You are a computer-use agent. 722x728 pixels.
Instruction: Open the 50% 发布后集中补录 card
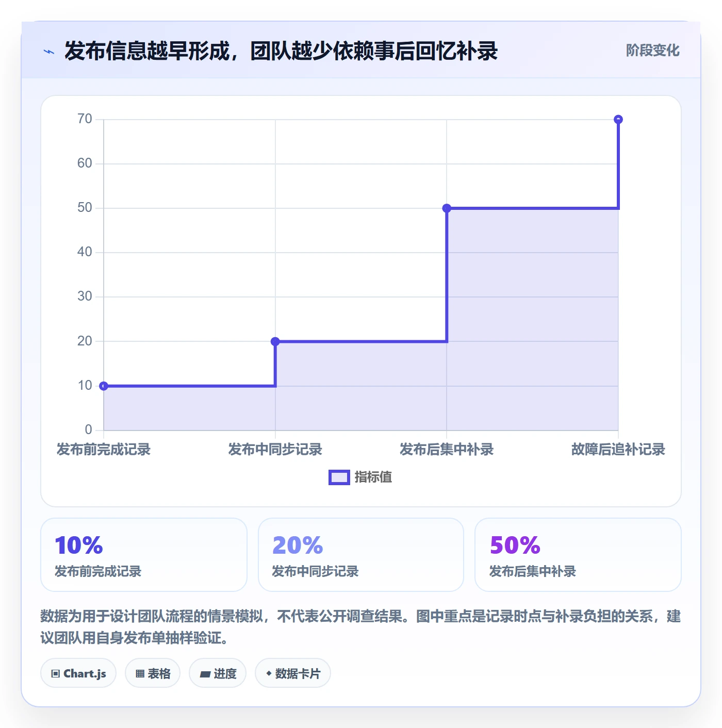(578, 555)
